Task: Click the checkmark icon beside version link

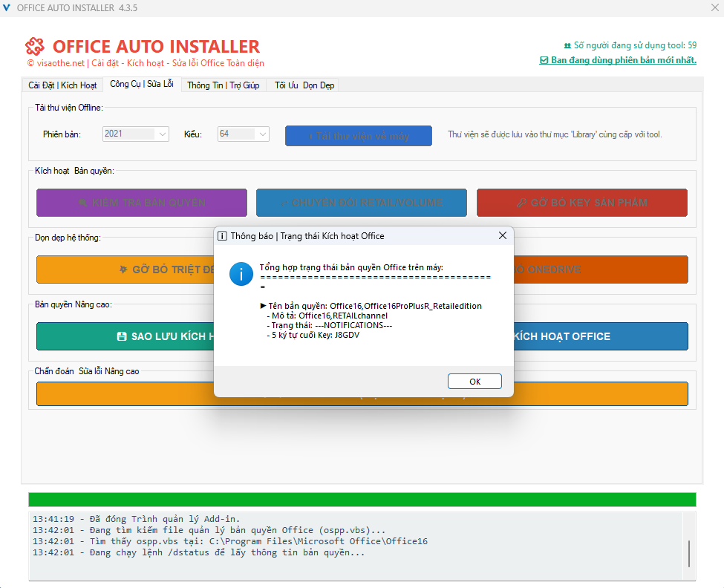Action: click(x=544, y=60)
